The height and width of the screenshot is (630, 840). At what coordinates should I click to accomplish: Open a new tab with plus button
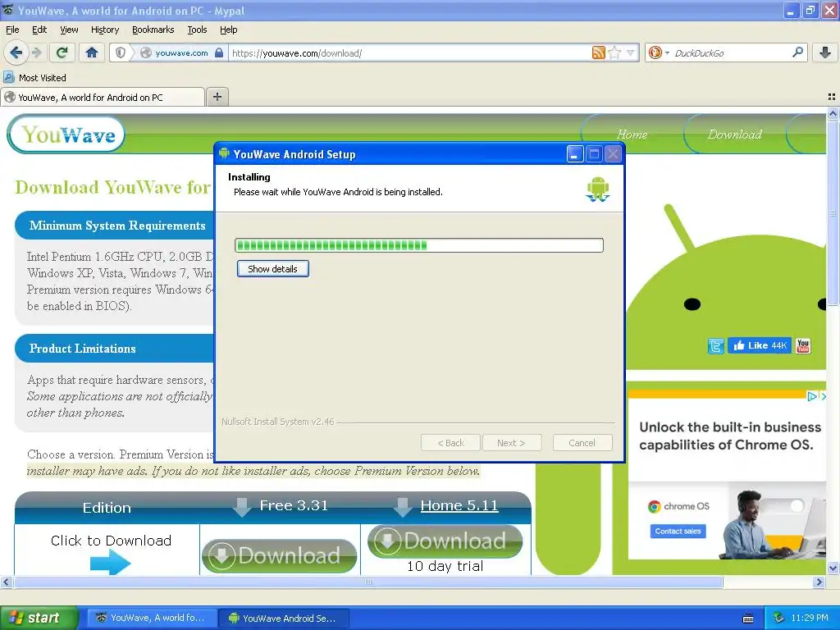click(x=217, y=97)
